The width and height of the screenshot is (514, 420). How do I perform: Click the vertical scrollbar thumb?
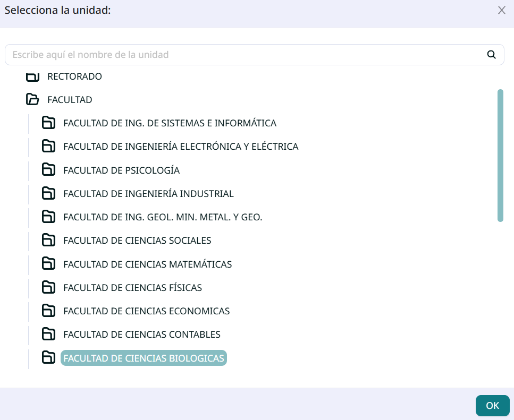point(500,155)
